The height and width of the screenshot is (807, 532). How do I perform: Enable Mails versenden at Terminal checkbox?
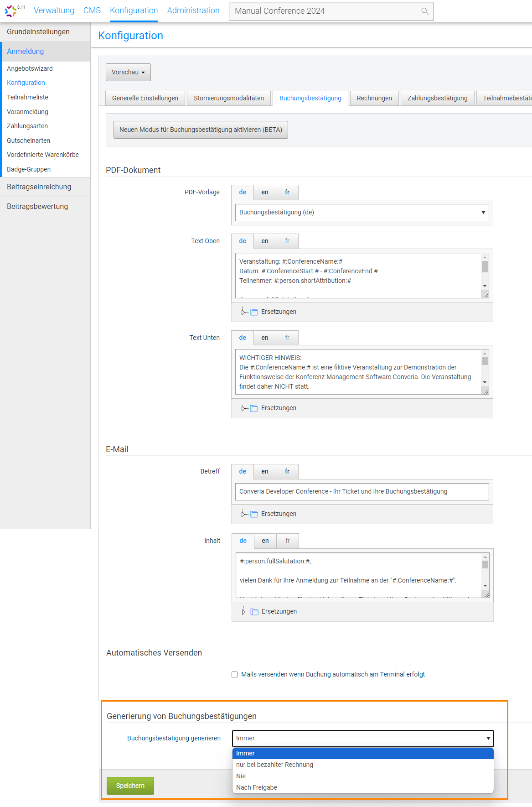pyautogui.click(x=235, y=674)
